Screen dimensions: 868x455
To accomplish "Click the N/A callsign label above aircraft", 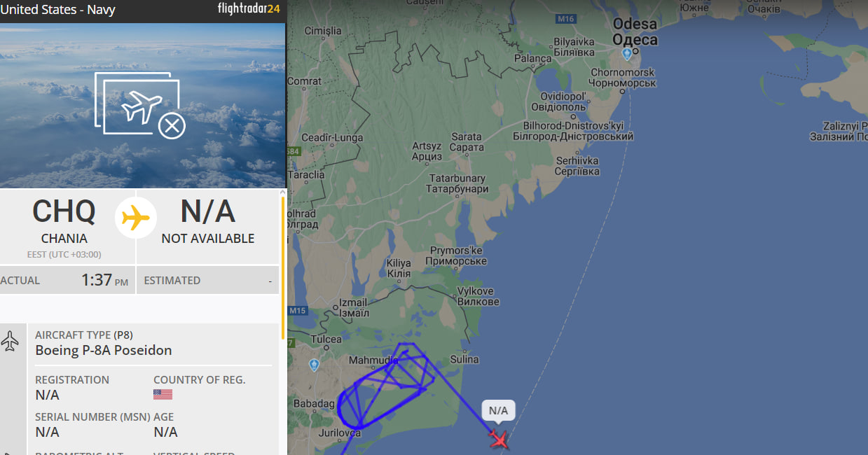I will coord(498,411).
